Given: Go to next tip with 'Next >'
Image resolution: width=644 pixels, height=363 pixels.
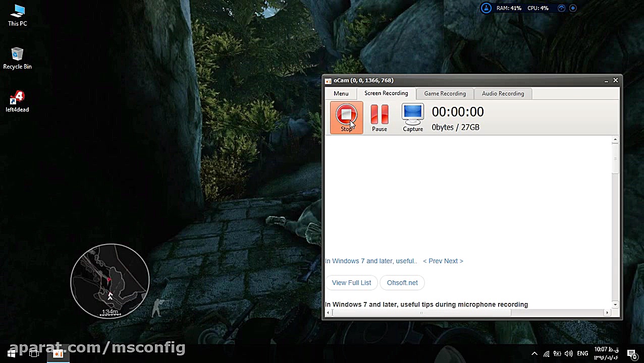Looking at the screenshot, I should tap(454, 261).
